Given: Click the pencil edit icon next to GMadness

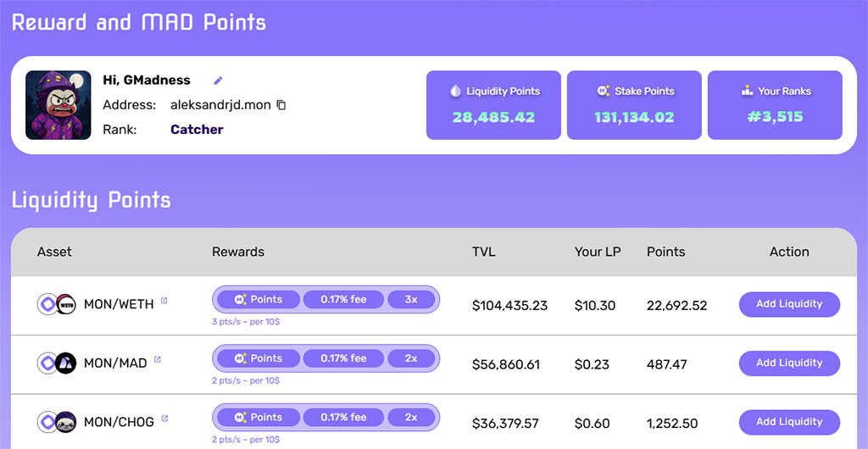Looking at the screenshot, I should 218,80.
